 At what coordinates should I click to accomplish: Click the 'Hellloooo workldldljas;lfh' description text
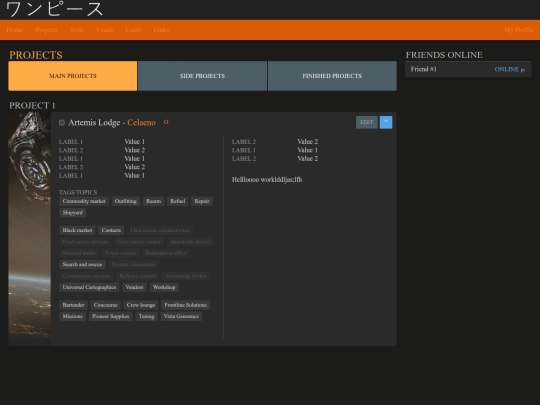[x=267, y=180]
